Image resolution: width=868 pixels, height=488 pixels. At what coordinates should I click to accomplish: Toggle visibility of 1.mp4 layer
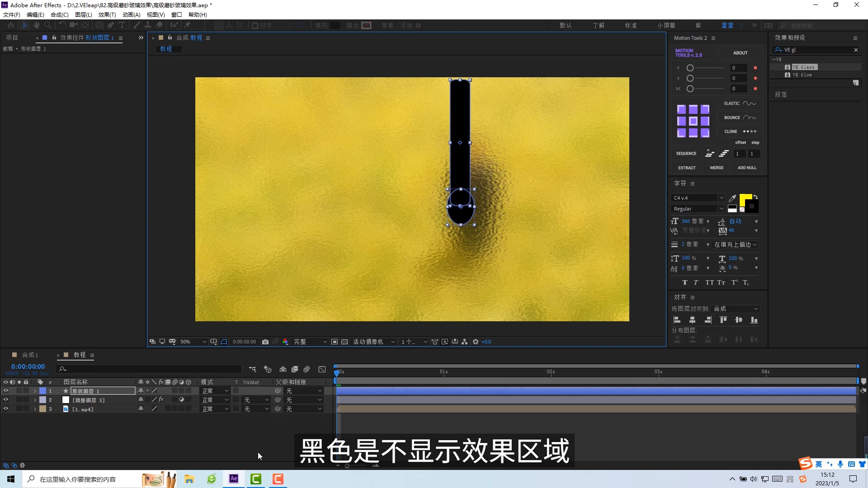(5, 409)
